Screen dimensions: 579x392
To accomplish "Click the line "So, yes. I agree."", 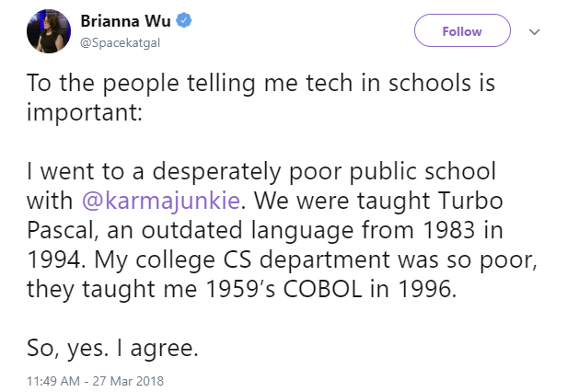I will pos(112,349).
